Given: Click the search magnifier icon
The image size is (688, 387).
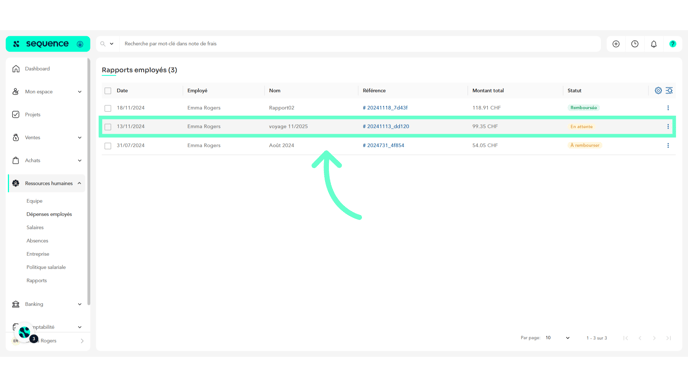Looking at the screenshot, I should [103, 44].
